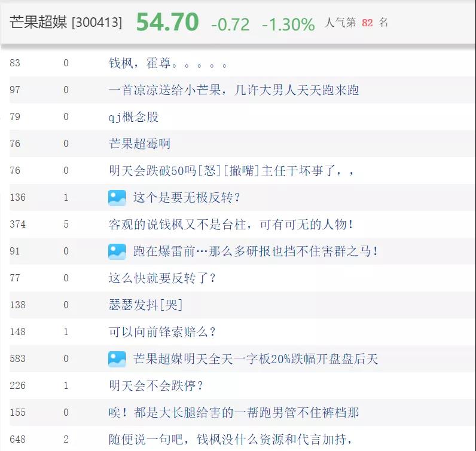Viewport: 476px width, 451px height.
Task: Click stock name 芒果超媒 in header
Action: click(x=38, y=23)
